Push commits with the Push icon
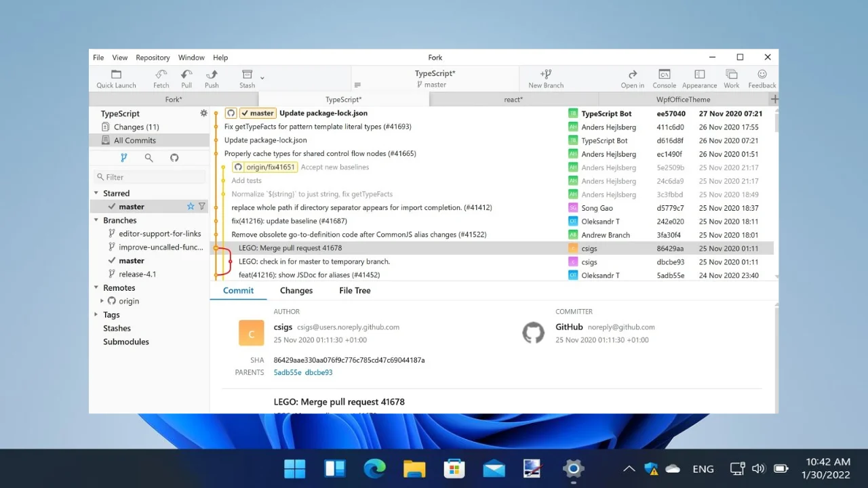This screenshot has width=868, height=488. point(212,79)
